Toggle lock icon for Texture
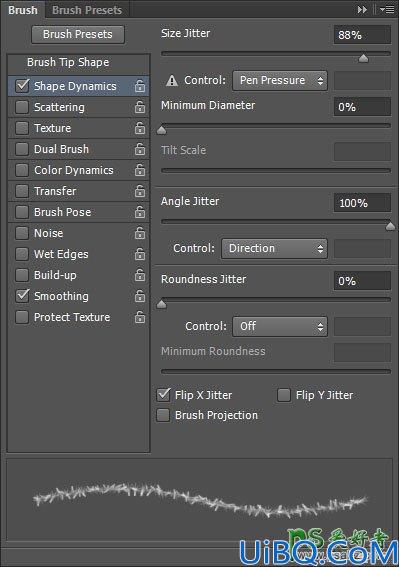The height and width of the screenshot is (567, 399). (x=140, y=128)
